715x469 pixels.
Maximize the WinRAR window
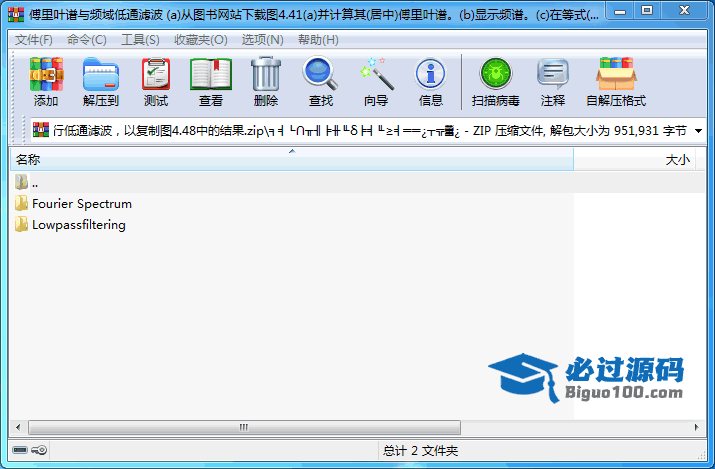pos(647,11)
